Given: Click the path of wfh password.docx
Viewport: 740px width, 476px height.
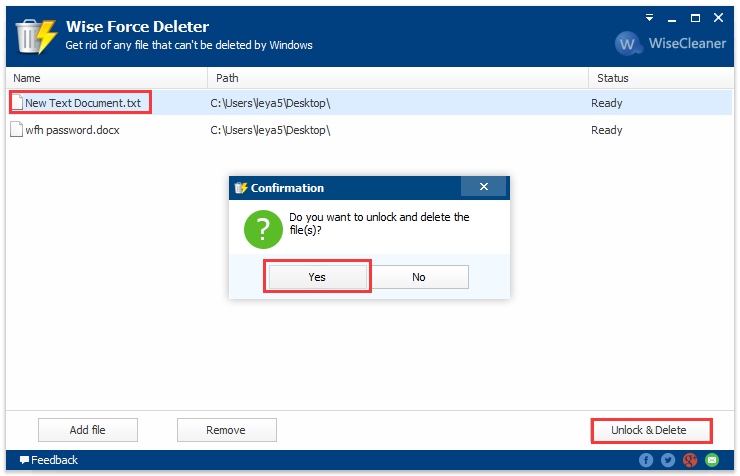Looking at the screenshot, I should click(x=270, y=130).
